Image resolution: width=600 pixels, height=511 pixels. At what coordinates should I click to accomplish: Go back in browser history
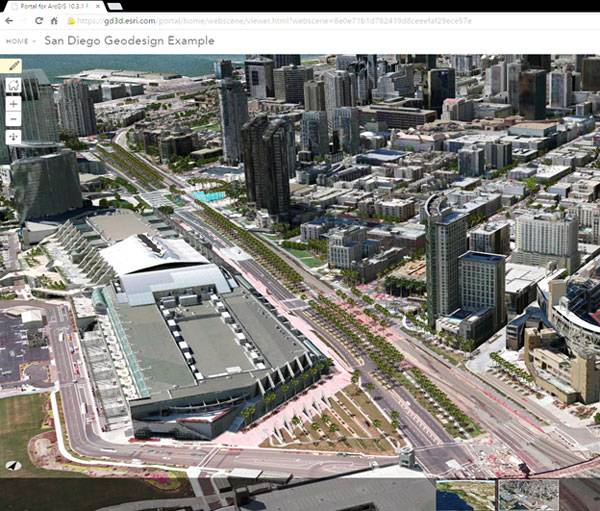pyautogui.click(x=10, y=20)
